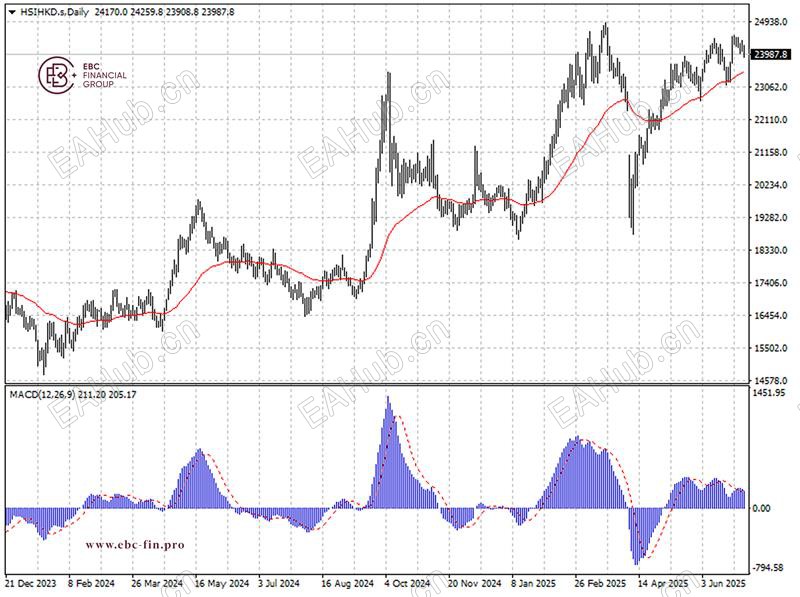Image resolution: width=800 pixels, height=597 pixels.
Task: Click the 18330.0 price axis label
Action: coord(771,250)
